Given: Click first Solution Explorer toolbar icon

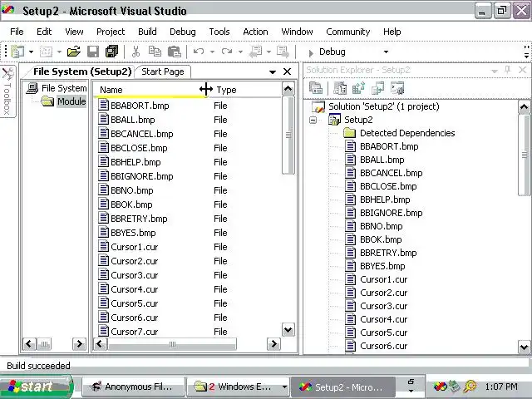Looking at the screenshot, I should click(x=316, y=89).
